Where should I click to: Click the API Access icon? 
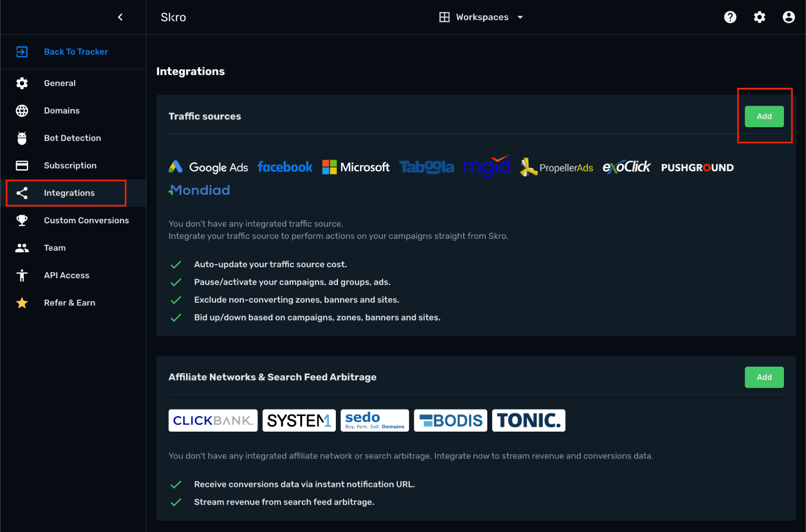point(22,275)
